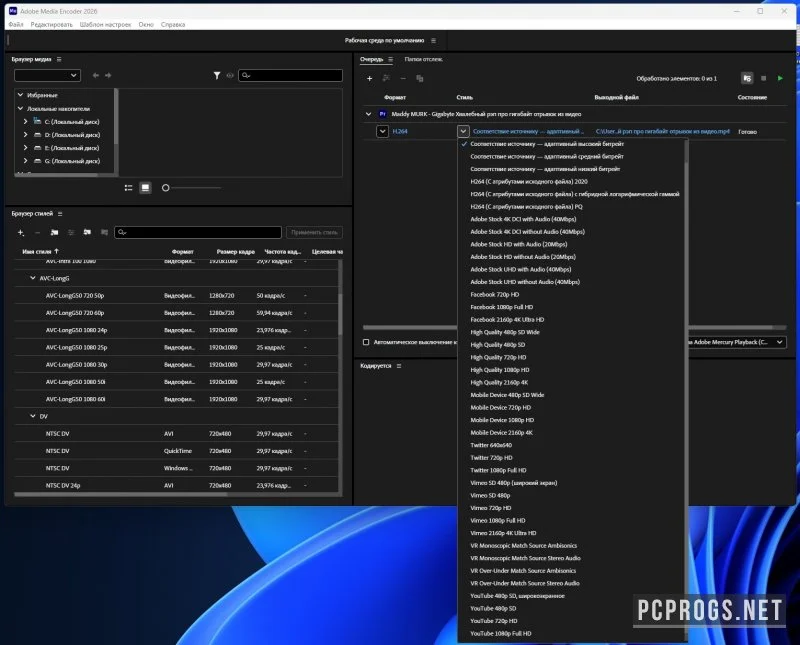Switch media browser to list view
This screenshot has height=645, width=800.
(x=129, y=188)
